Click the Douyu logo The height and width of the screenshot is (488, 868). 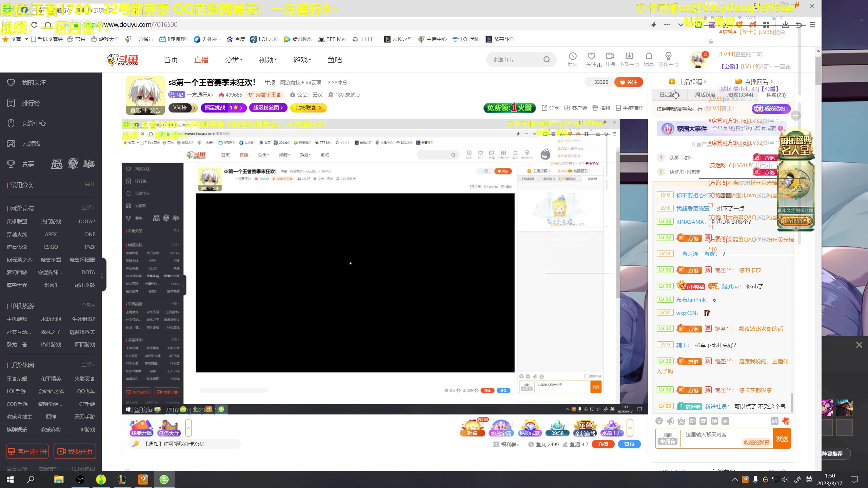122,60
